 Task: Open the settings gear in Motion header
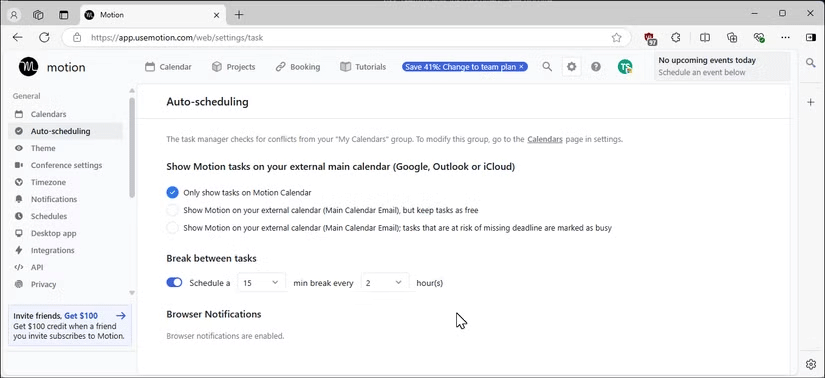(x=571, y=67)
